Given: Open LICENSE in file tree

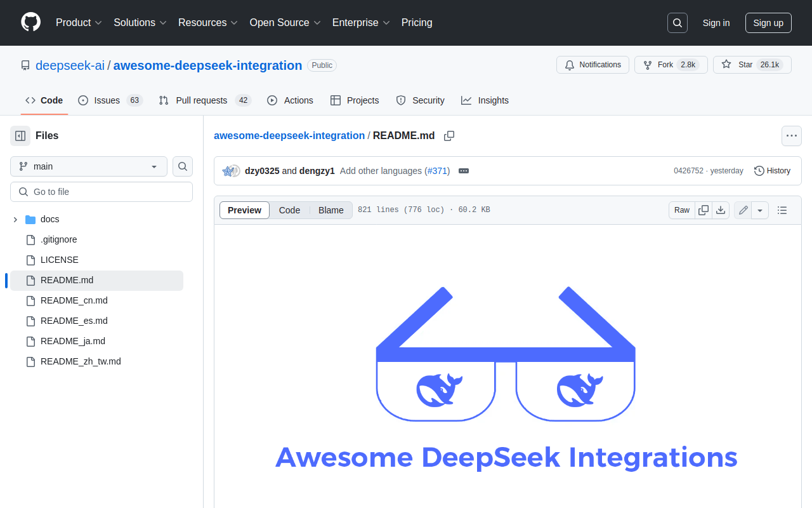Looking at the screenshot, I should 96,260.
